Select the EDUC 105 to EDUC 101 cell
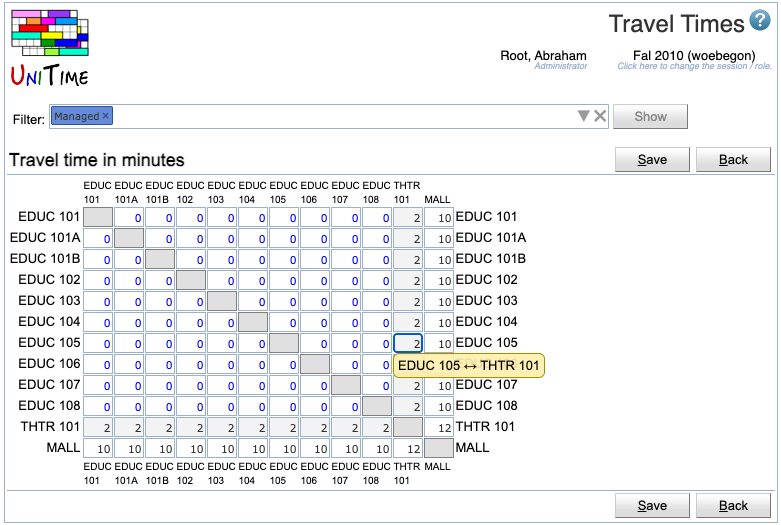This screenshot has height=525, width=781. [x=98, y=343]
